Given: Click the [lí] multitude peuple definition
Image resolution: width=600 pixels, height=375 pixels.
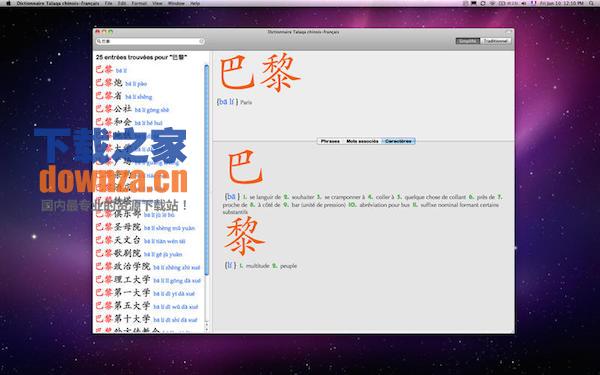Looking at the screenshot, I should tap(261, 265).
